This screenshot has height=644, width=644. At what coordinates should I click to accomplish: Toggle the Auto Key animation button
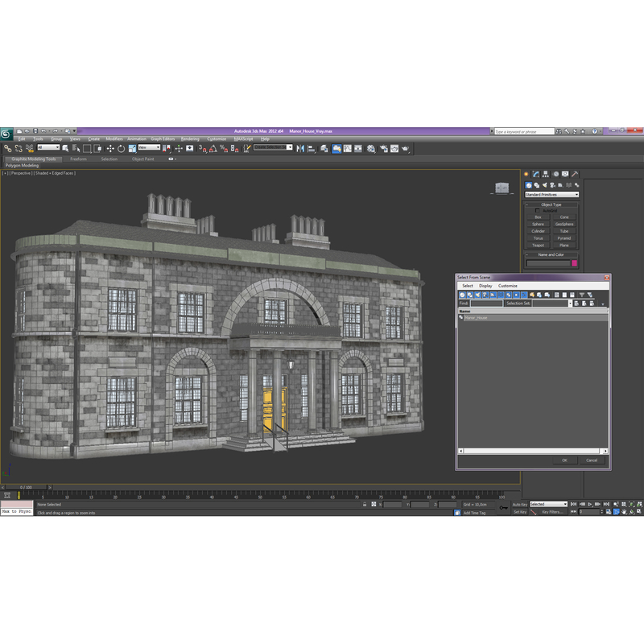click(518, 503)
